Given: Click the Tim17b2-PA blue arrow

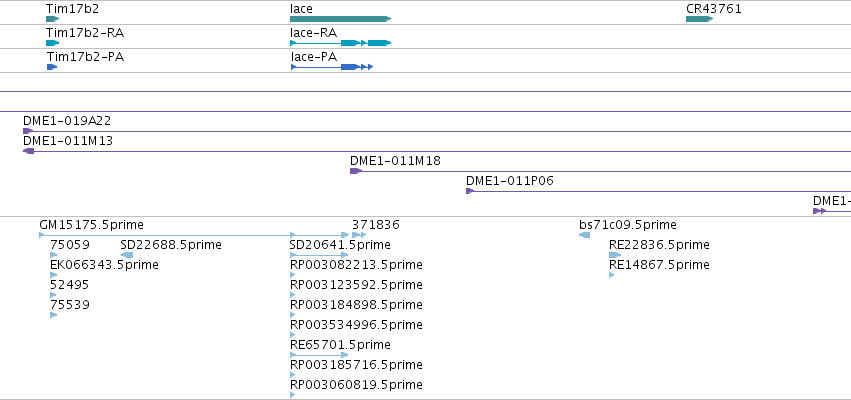Looking at the screenshot, I should [x=52, y=67].
